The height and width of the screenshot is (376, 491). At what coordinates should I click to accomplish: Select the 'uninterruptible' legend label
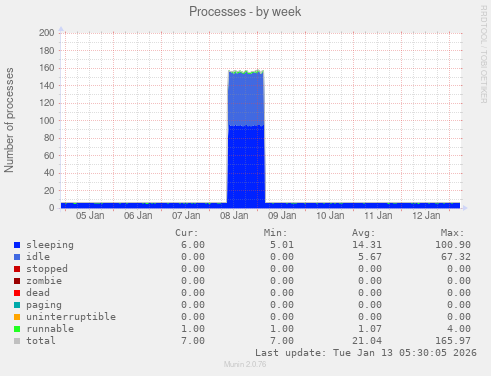pyautogui.click(x=71, y=317)
